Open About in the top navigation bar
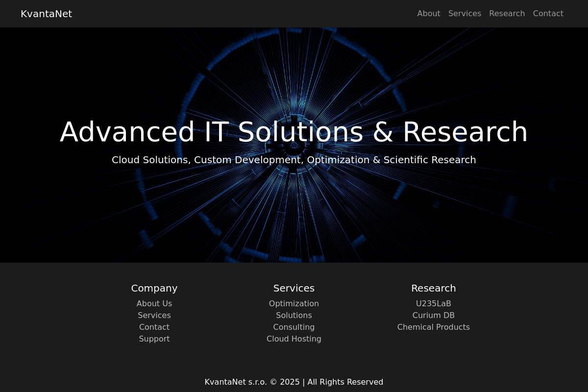The height and width of the screenshot is (392, 588). [428, 14]
